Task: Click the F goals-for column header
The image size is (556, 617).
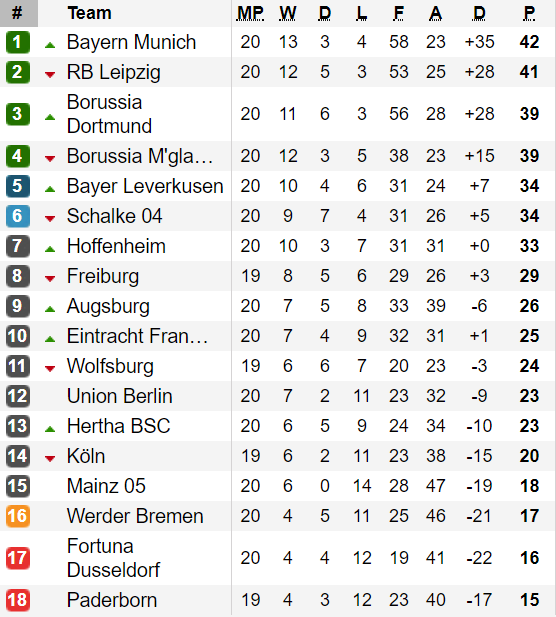Action: 399,13
